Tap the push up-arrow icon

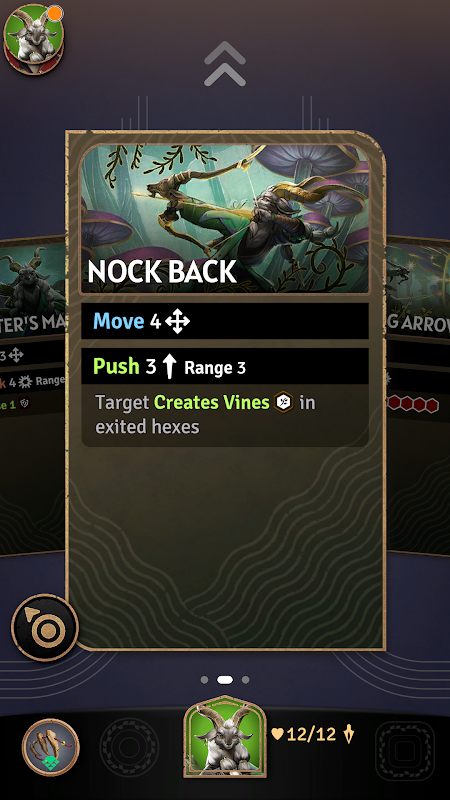tap(169, 367)
